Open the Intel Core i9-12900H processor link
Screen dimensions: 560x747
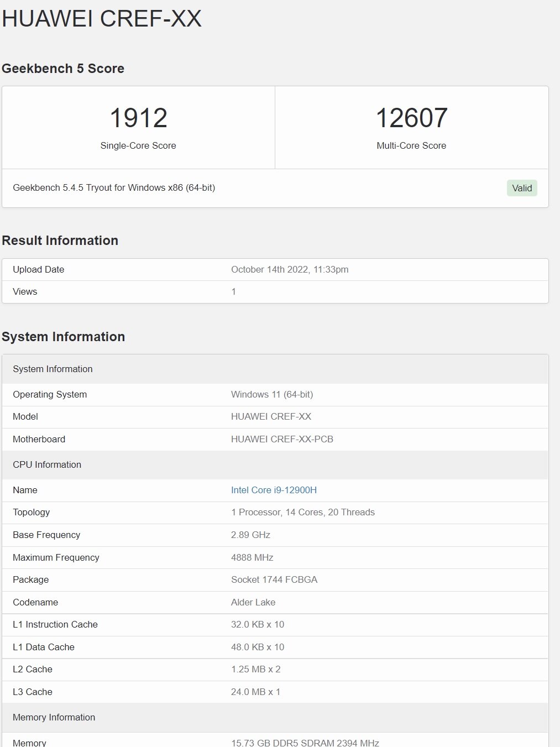pos(274,490)
